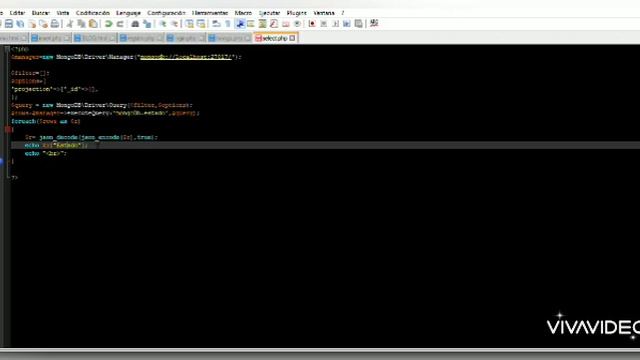
Task: Click the Redo arrow icon
Action: click(x=120, y=24)
